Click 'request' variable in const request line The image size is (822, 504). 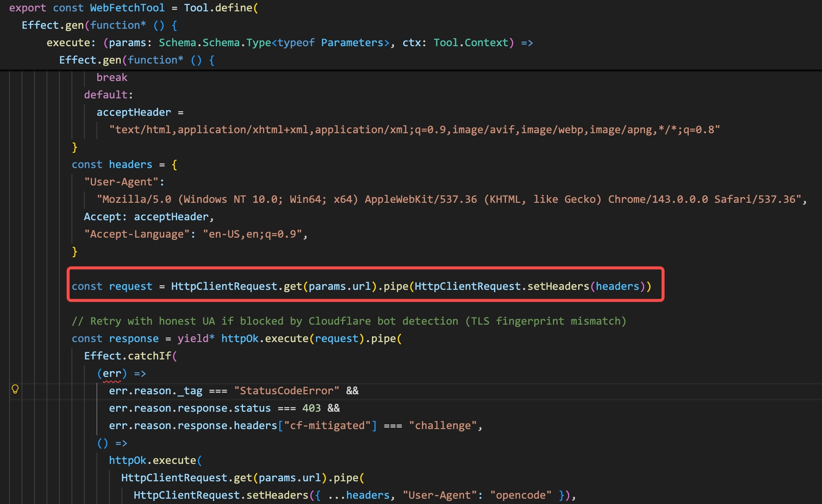131,286
